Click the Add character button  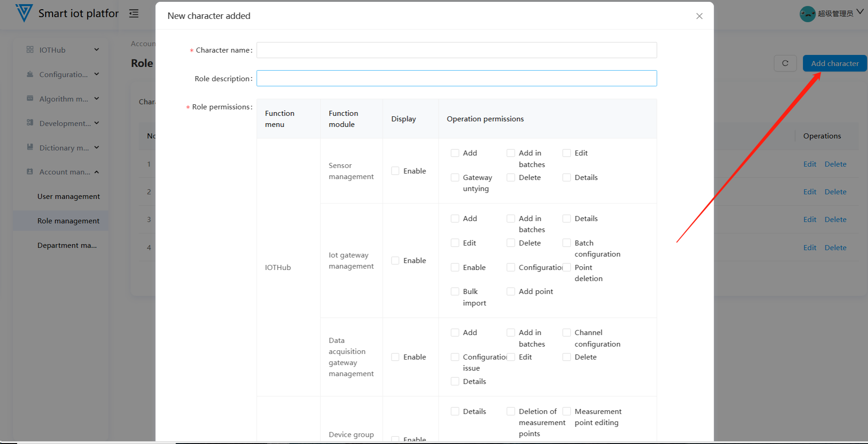tap(834, 63)
